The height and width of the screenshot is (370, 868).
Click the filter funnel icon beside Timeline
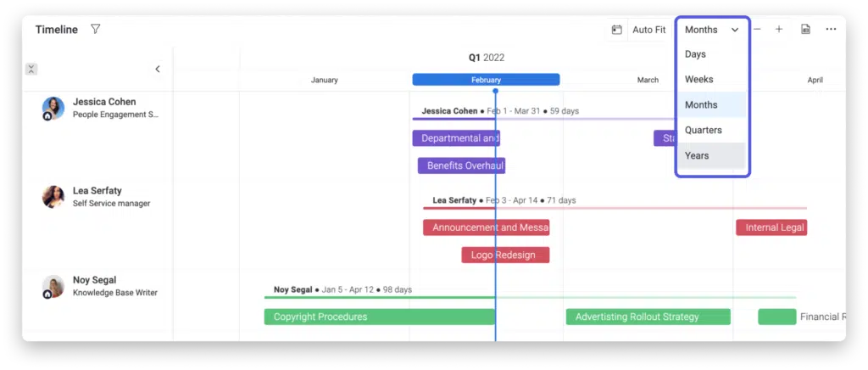click(x=95, y=30)
